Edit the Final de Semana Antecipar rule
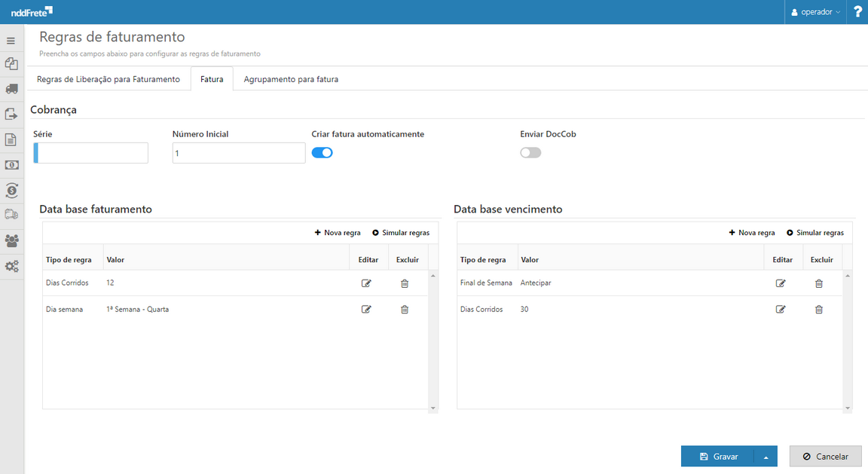Viewport: 868px width, 474px height. coord(781,283)
